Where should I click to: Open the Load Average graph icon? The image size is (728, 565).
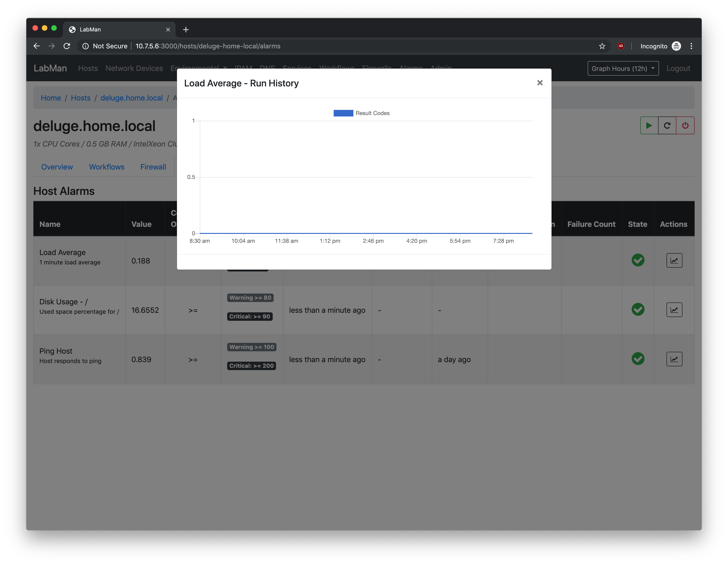674,260
